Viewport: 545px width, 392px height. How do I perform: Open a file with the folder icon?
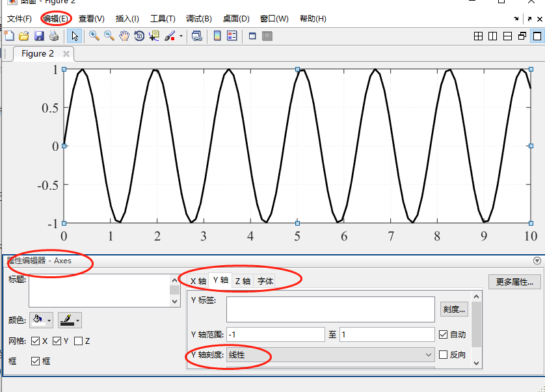pyautogui.click(x=24, y=36)
